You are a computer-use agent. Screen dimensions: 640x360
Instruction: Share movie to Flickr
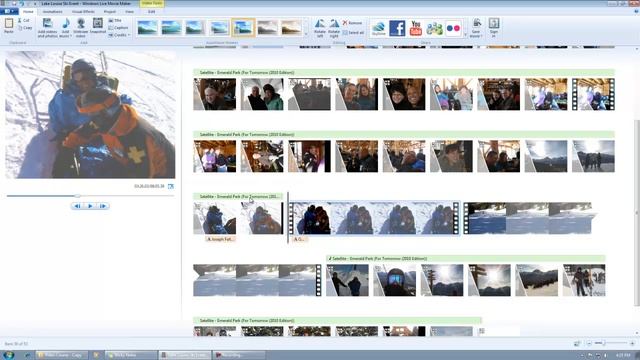coord(453,28)
